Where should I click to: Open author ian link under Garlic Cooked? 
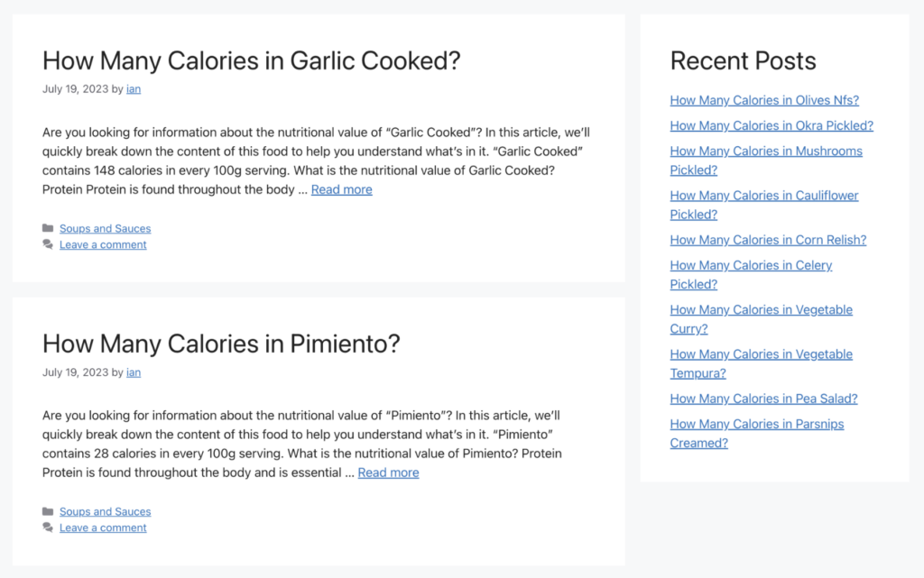[x=134, y=89]
